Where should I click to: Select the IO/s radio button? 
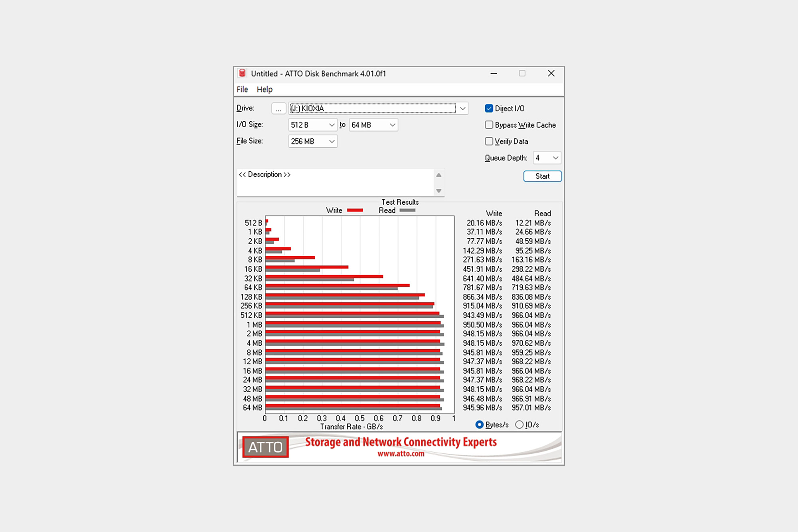click(519, 425)
